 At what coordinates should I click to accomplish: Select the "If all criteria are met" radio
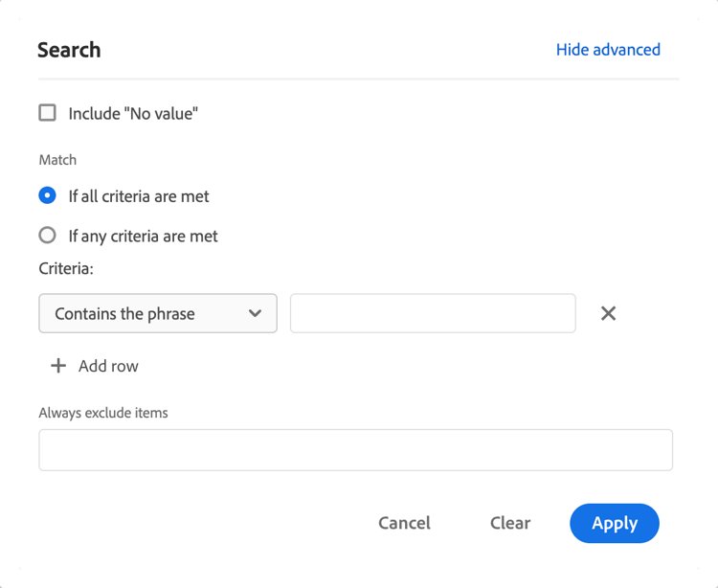click(x=48, y=195)
